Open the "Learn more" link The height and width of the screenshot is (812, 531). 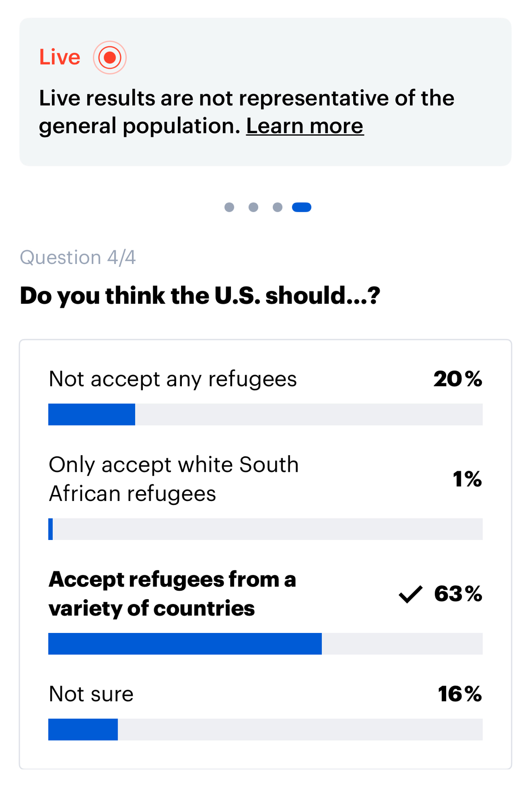tap(304, 126)
